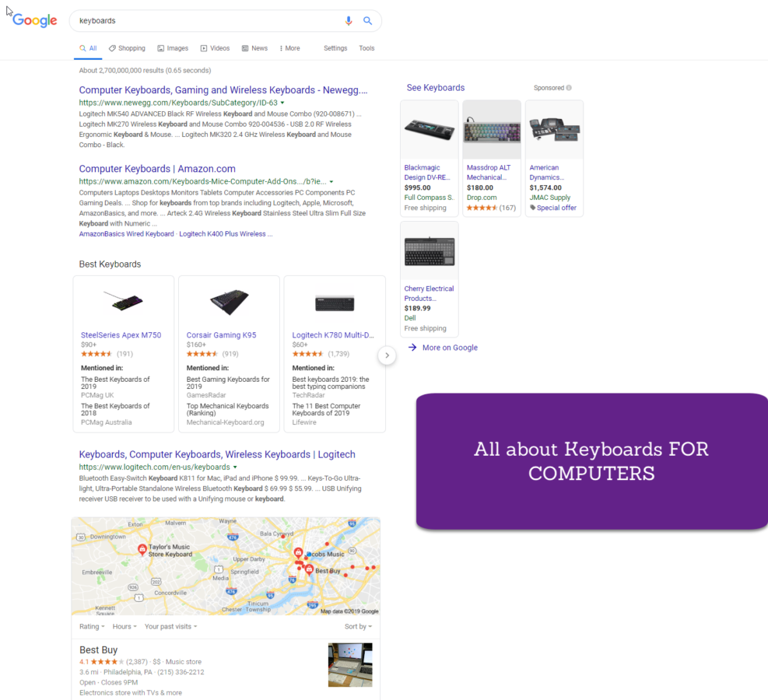This screenshot has width=768, height=700.
Task: Click Taylor's Music Store map pin
Action: coord(142,549)
